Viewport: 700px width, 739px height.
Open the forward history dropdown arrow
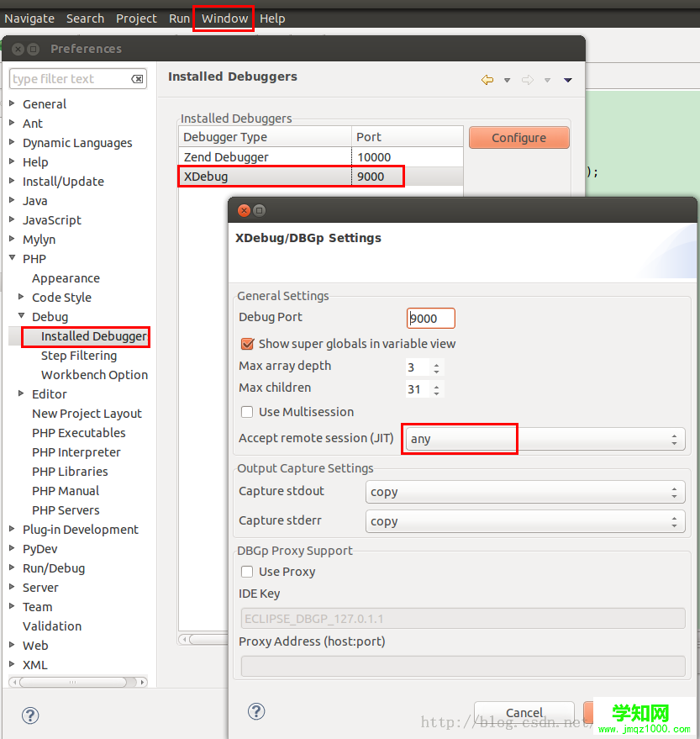(547, 80)
